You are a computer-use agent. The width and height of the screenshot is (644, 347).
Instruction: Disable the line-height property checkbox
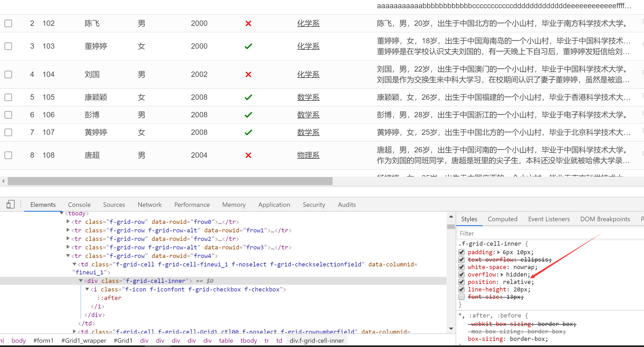(461, 289)
